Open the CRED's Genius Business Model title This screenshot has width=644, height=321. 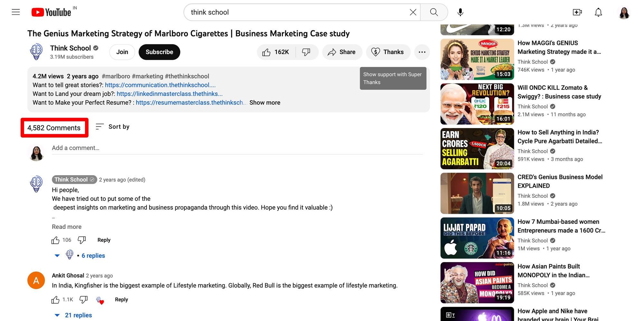pyautogui.click(x=560, y=182)
